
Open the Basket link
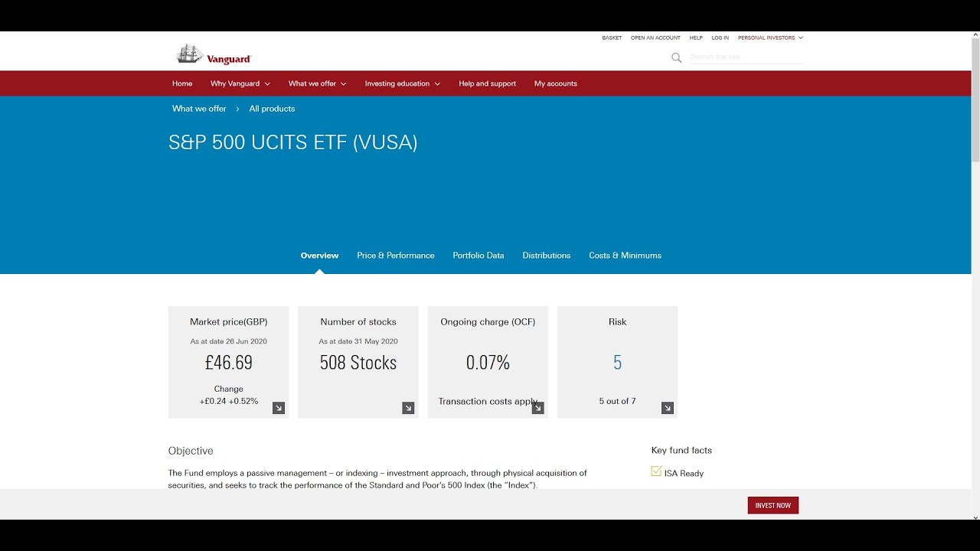[612, 37]
